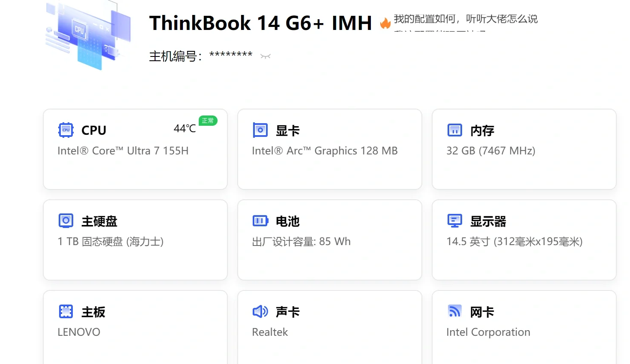Select the 1 TB 固态硬盘 (海力士) text
This screenshot has height=364, width=630.
point(110,242)
